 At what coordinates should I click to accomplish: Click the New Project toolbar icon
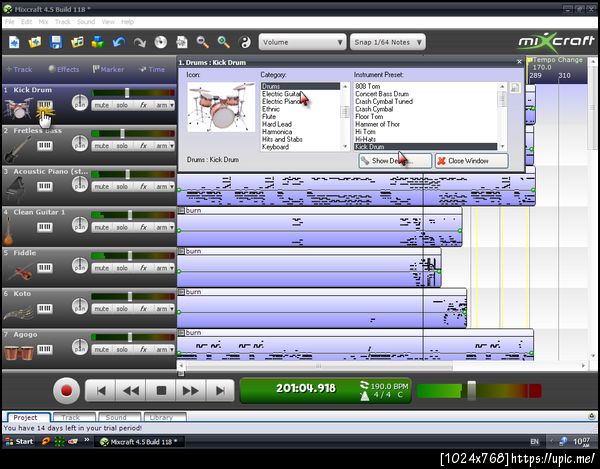[14, 42]
